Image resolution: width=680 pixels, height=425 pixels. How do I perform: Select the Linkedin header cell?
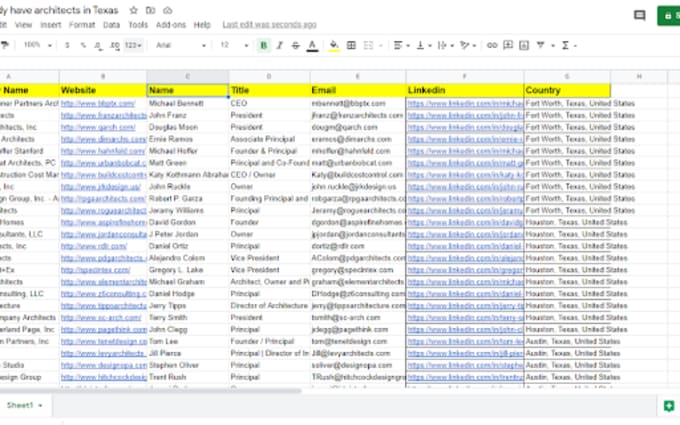464,90
